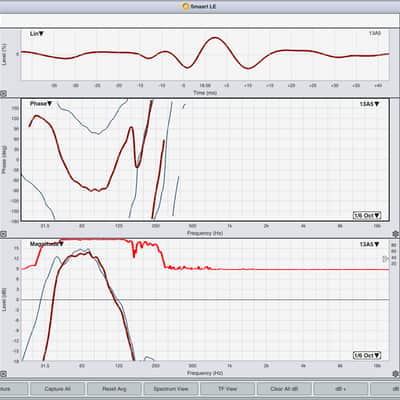Collapse the Magnitude pane with corner icon
The image size is (400, 400).
(3, 374)
